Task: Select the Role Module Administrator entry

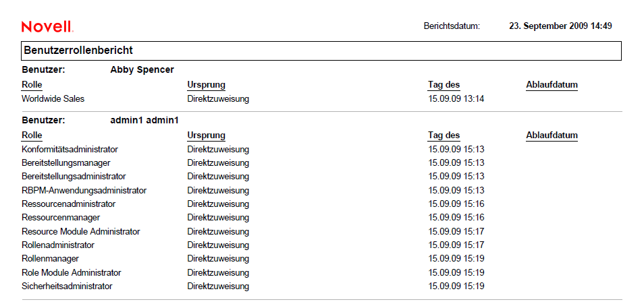Action: pos(72,272)
